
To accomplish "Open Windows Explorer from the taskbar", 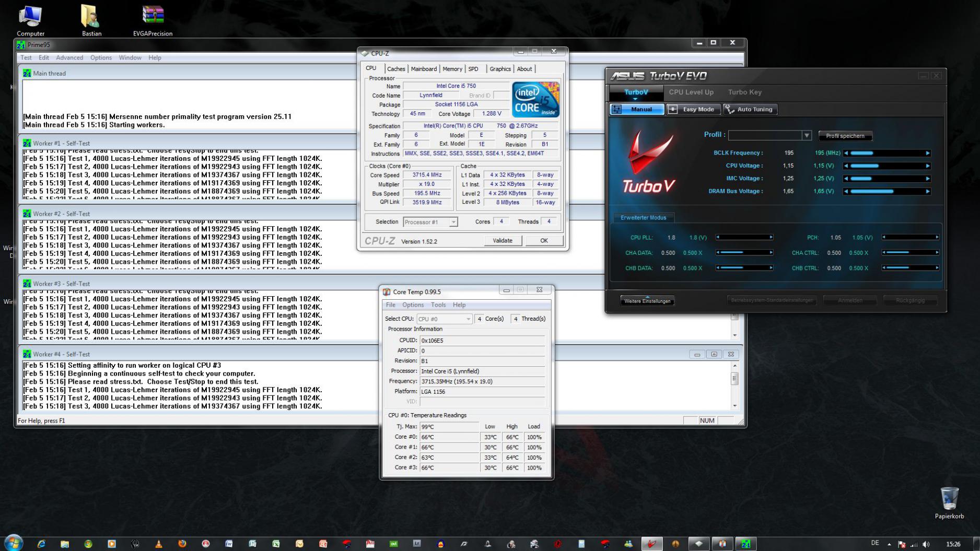I will pos(64,544).
